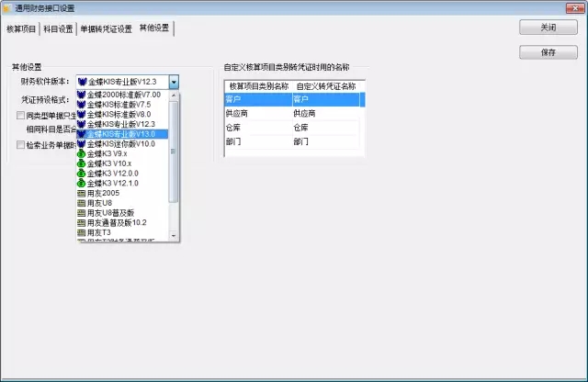The height and width of the screenshot is (382, 588).
Task: Click icon beside 用友2005
Action: pyautogui.click(x=82, y=194)
